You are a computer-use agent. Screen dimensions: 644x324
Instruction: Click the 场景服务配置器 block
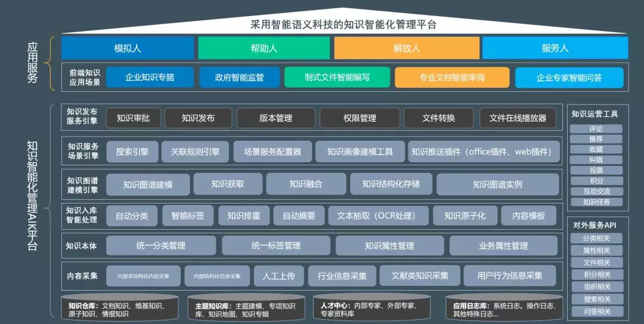click(x=273, y=152)
